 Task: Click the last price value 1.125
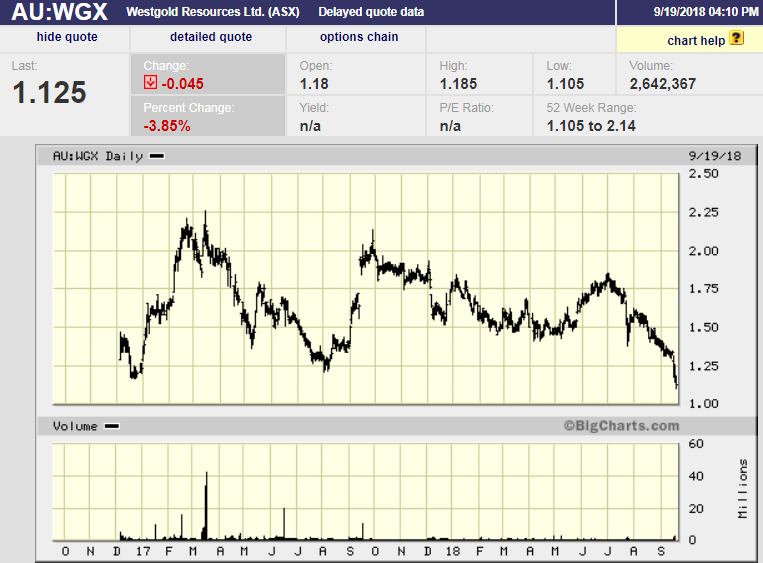click(x=49, y=92)
